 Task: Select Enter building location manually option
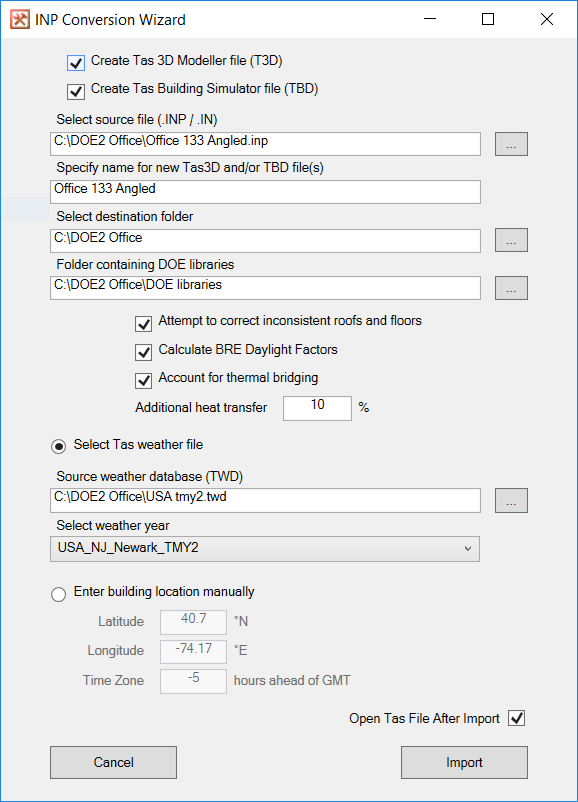59,594
